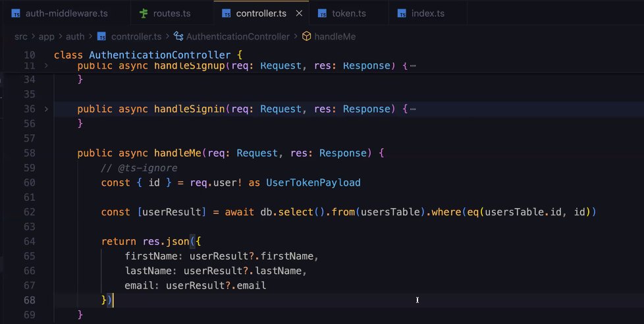Click the @ts-ignore comment

pos(139,168)
